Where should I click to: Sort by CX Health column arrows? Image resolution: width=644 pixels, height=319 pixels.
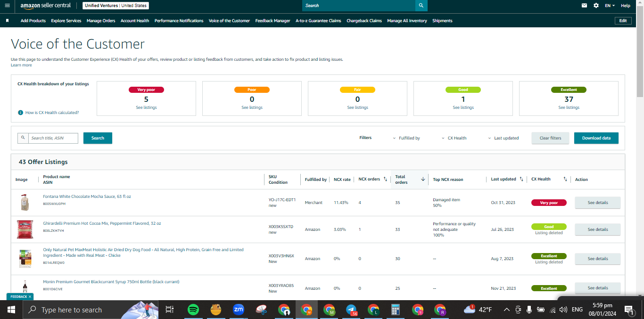pyautogui.click(x=565, y=179)
